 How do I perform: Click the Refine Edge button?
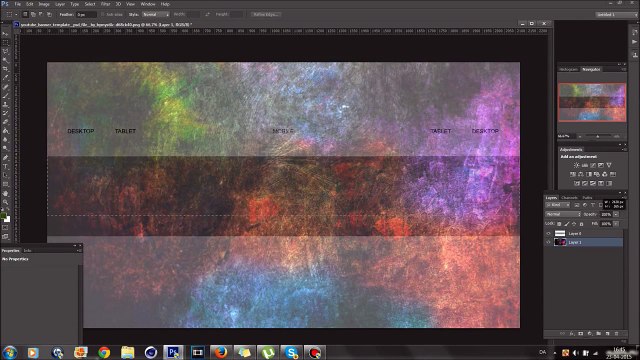coord(265,14)
